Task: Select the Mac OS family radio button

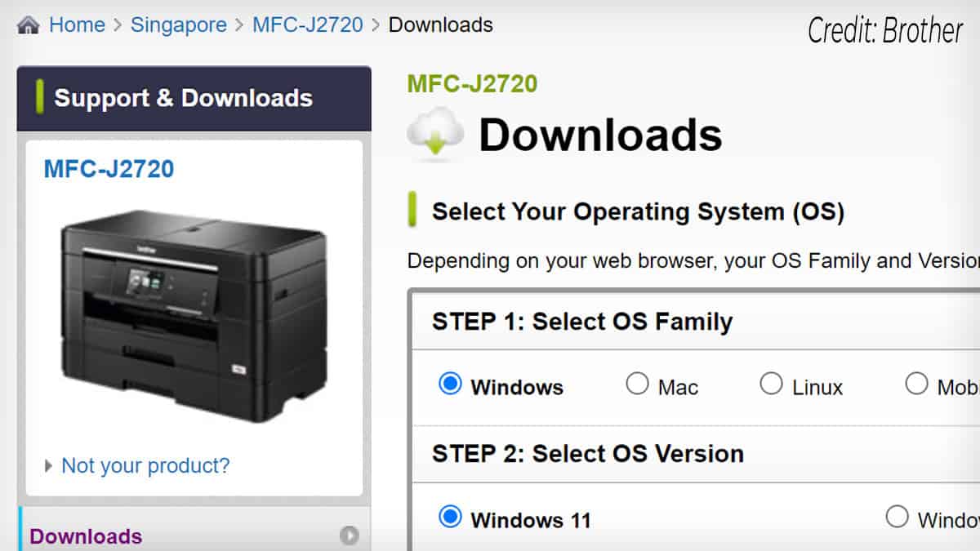Action: [637, 384]
